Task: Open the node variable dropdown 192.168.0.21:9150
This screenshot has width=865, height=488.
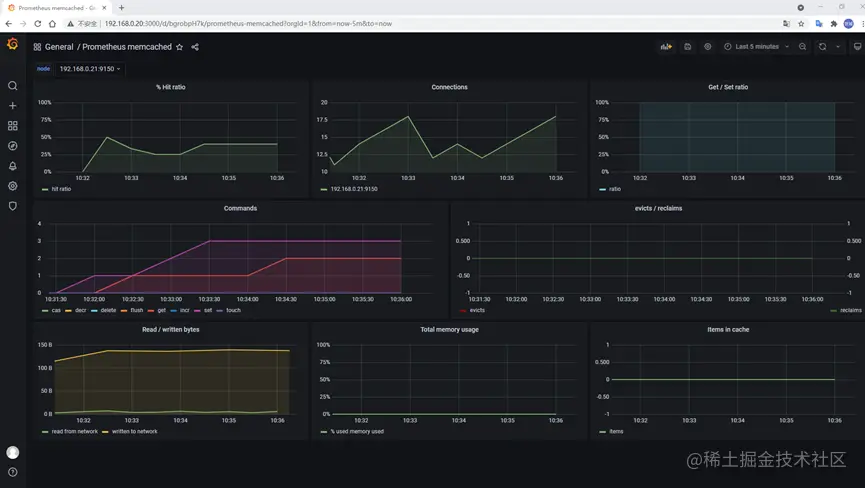Action: pos(90,69)
